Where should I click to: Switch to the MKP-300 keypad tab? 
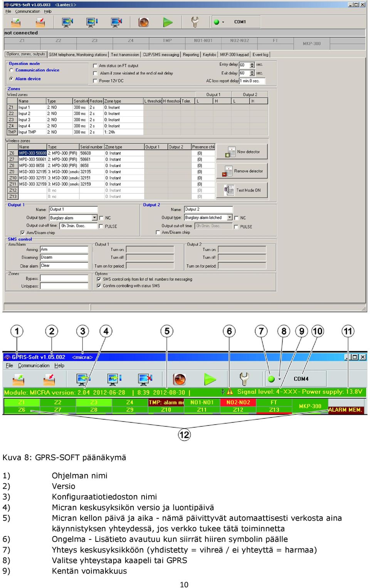pyautogui.click(x=234, y=55)
